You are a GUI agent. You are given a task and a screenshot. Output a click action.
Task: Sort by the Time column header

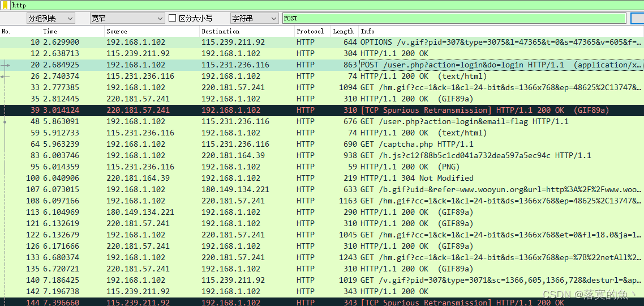(72, 31)
